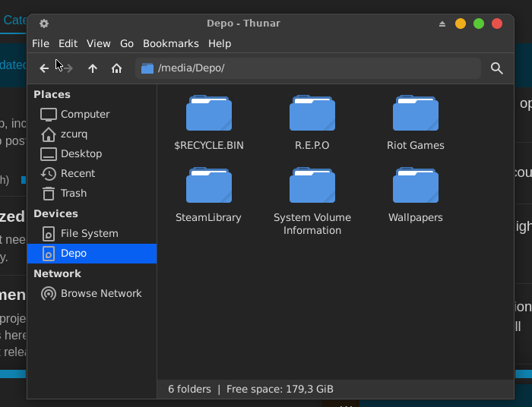Screen dimensions: 532x407
Task: Click the SteamLibrary folder name
Action: point(208,218)
